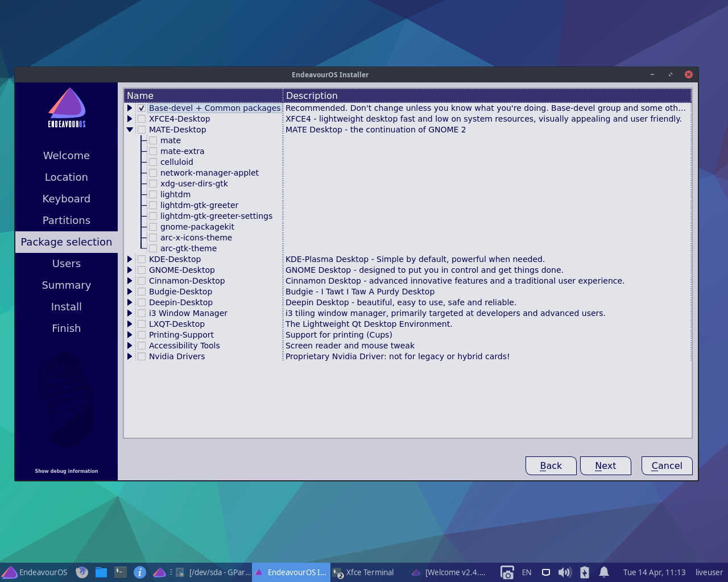Open the EndeavourOS applications menu

pyautogui.click(x=35, y=572)
